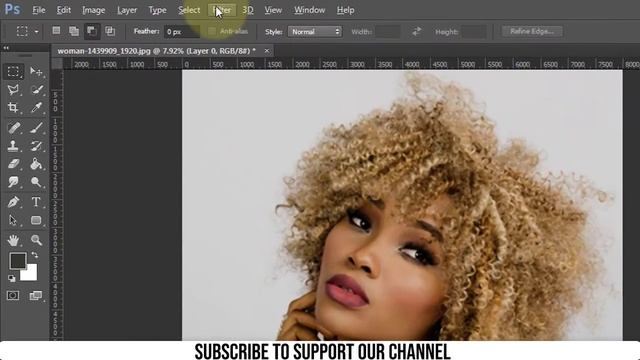Choose the Path Selection tool
Viewport: 640px width, 360px height.
tap(13, 220)
